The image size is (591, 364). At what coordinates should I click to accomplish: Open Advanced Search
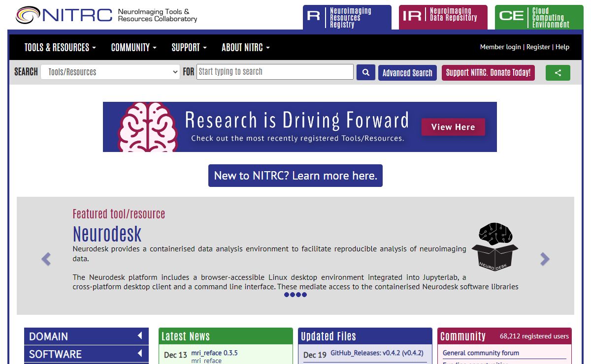407,73
